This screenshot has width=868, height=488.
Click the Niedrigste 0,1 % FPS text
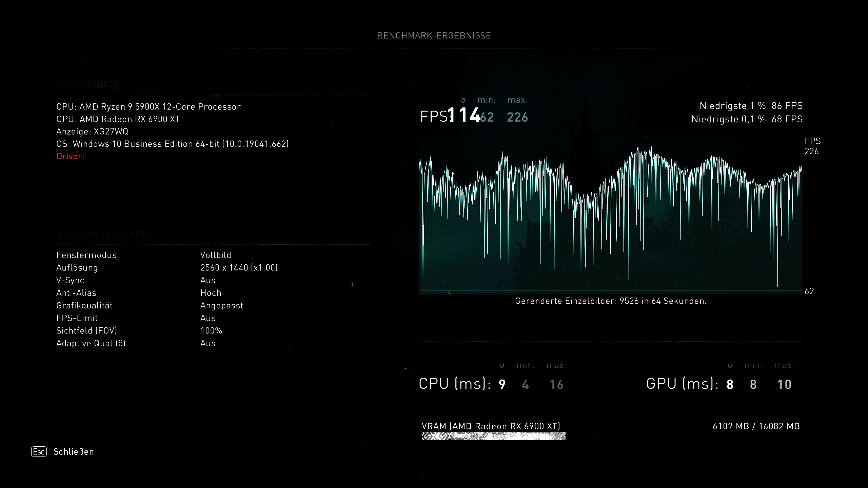point(747,119)
